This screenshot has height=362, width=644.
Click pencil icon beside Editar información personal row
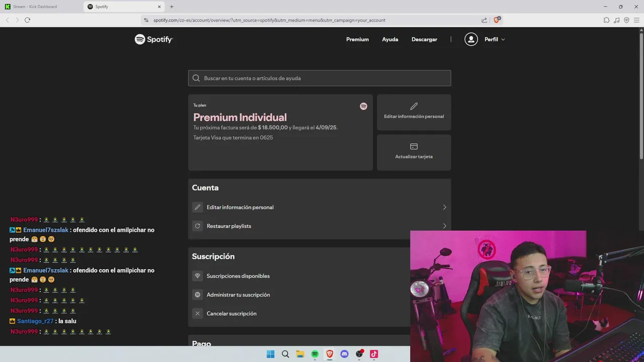coord(198,207)
